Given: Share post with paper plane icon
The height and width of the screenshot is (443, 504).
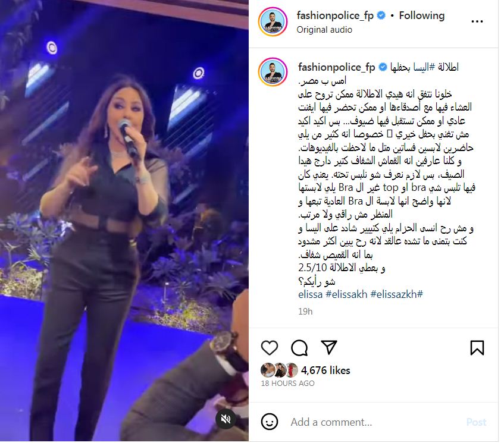Looking at the screenshot, I should [329, 348].
